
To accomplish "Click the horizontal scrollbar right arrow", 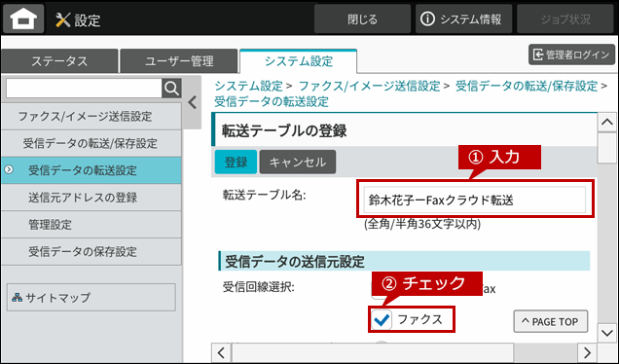I will tap(587, 352).
